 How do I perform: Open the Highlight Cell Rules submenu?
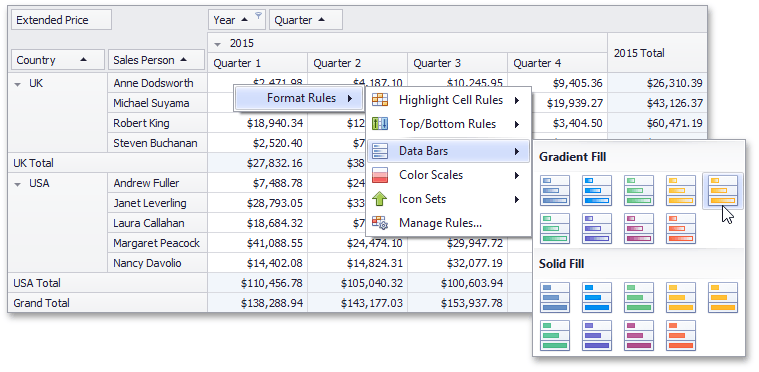[449, 100]
